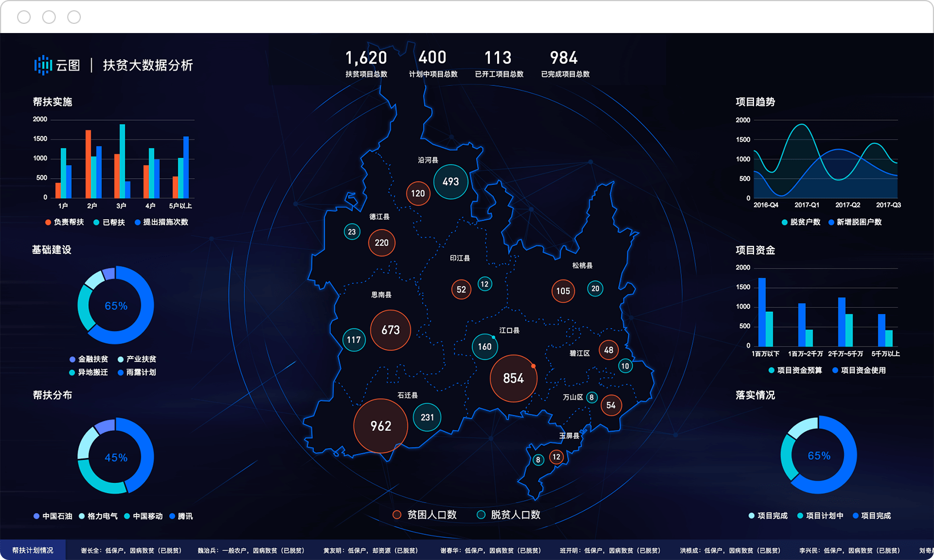
Task: Click the 基础建设 panel title
Action: [52, 250]
